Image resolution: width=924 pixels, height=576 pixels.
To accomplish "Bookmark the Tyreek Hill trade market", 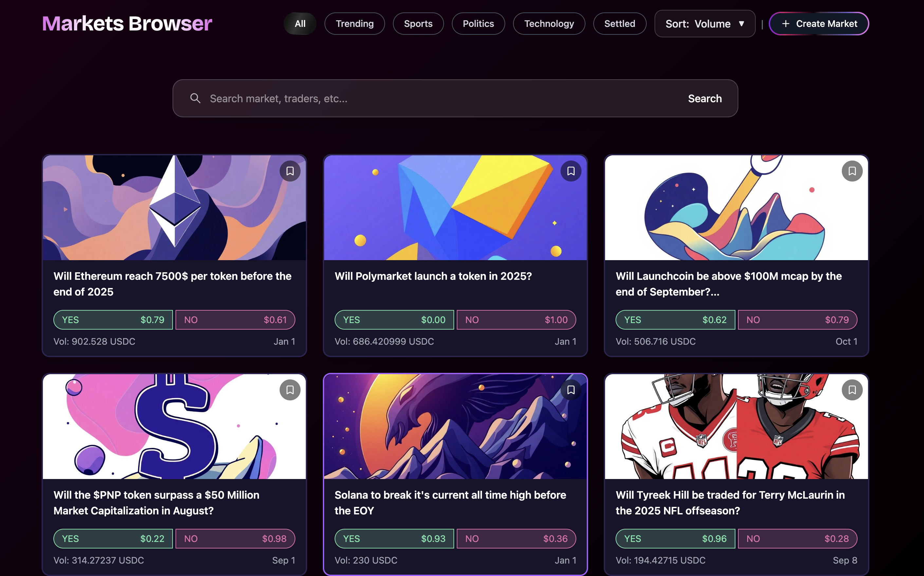I will click(x=852, y=390).
